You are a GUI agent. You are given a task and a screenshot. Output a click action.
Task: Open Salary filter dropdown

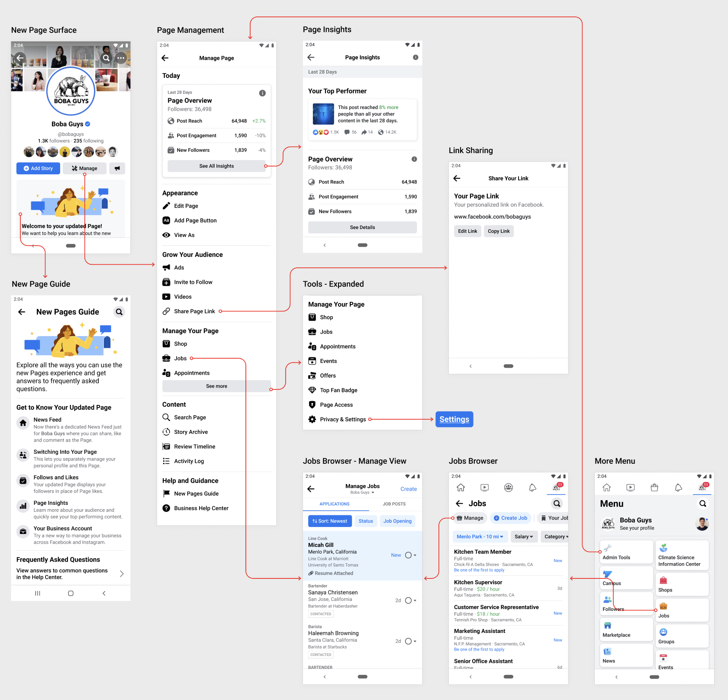tap(524, 537)
